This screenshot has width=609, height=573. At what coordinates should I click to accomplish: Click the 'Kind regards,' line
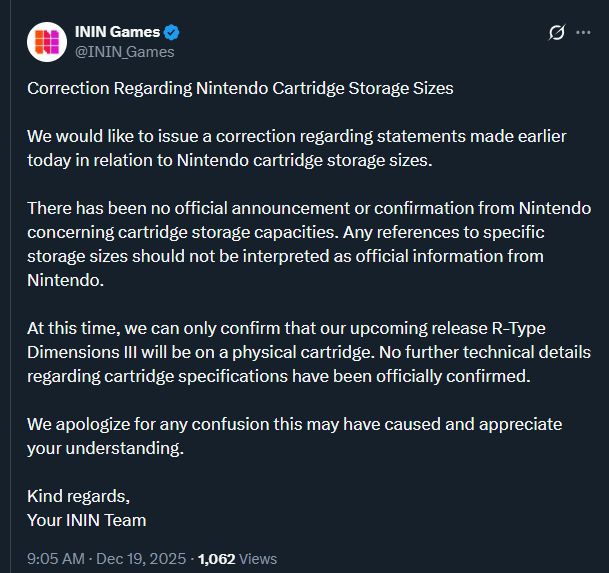(x=78, y=496)
